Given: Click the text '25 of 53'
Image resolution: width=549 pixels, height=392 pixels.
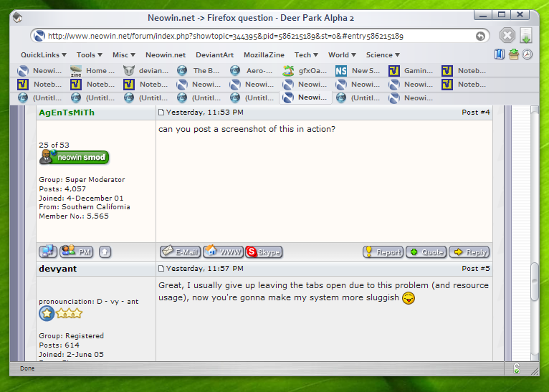Looking at the screenshot, I should click(x=54, y=145).
